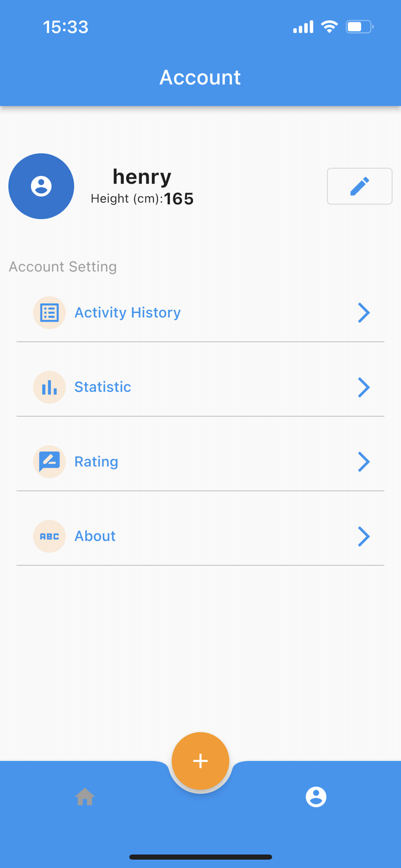Open the Activity History list icon

coord(49,312)
